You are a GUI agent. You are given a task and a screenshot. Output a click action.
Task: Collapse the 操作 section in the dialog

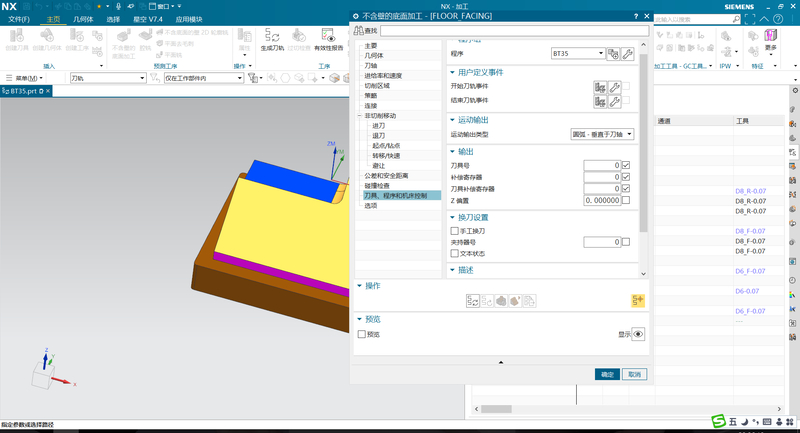359,286
